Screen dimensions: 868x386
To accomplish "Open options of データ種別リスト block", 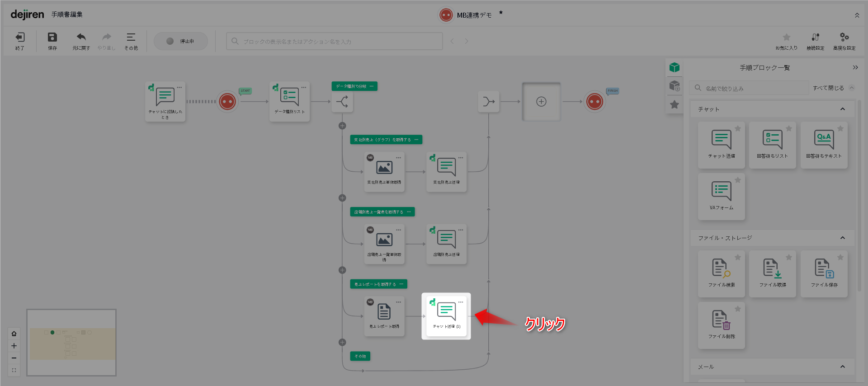I will (x=304, y=87).
